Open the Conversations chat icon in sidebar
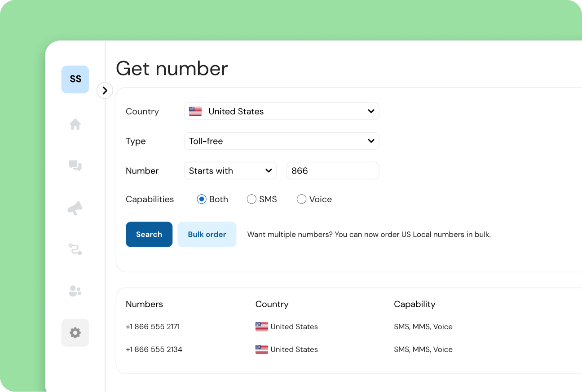 [75, 166]
